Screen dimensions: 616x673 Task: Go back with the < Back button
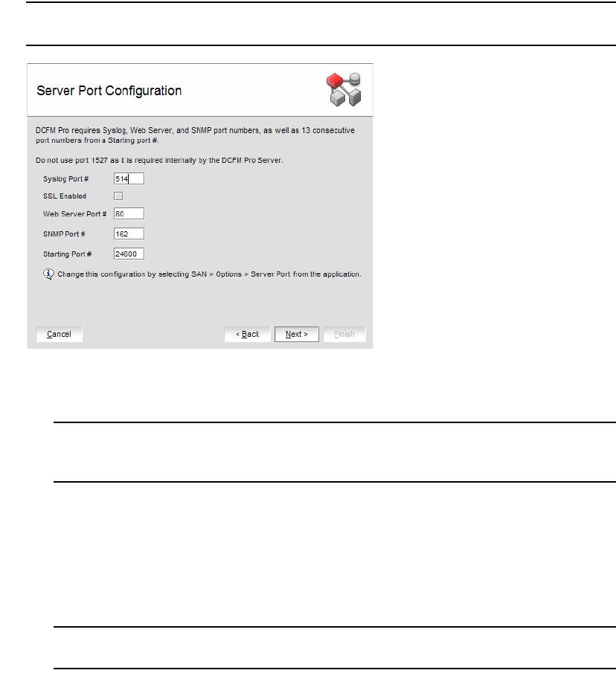247,334
